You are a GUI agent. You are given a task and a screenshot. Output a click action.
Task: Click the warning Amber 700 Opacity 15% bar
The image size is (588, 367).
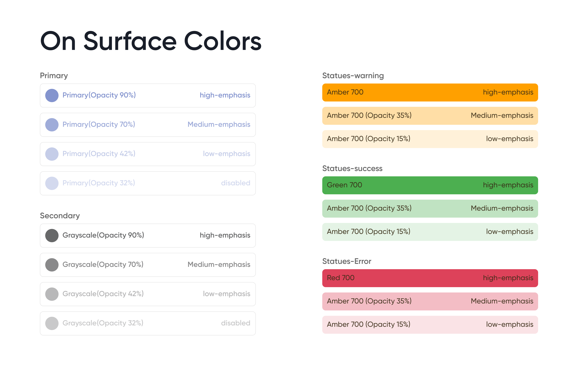430,139
